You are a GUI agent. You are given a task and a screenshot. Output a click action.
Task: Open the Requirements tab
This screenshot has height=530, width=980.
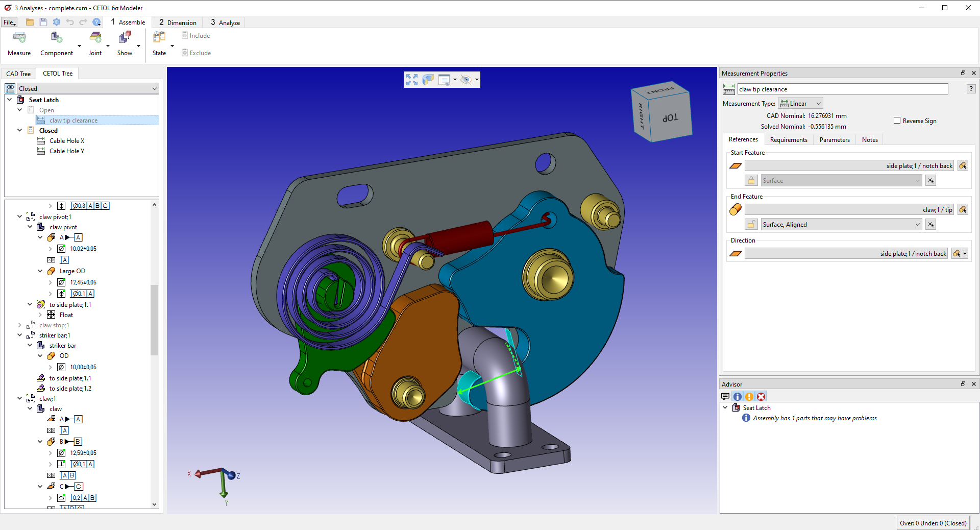click(788, 140)
